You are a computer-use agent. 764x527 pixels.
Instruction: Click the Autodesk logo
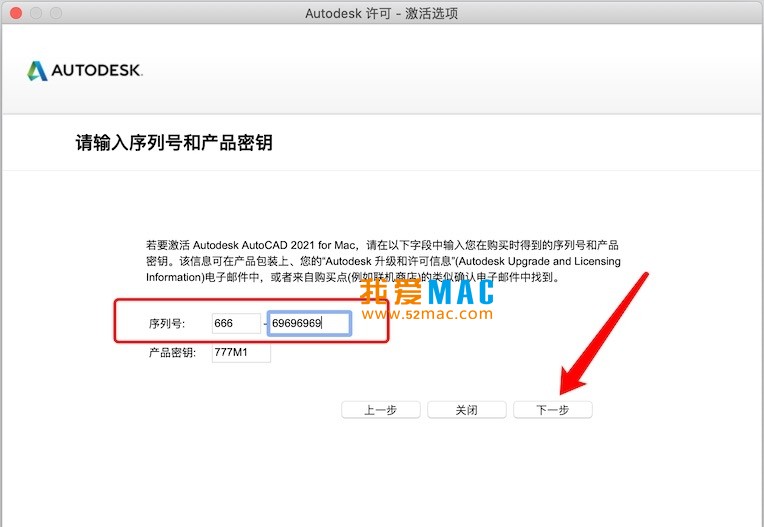point(85,71)
